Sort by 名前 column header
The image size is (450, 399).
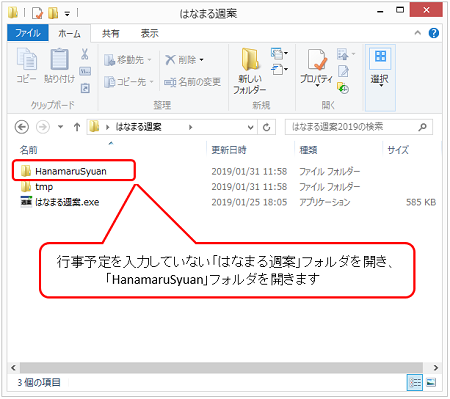coord(28,150)
